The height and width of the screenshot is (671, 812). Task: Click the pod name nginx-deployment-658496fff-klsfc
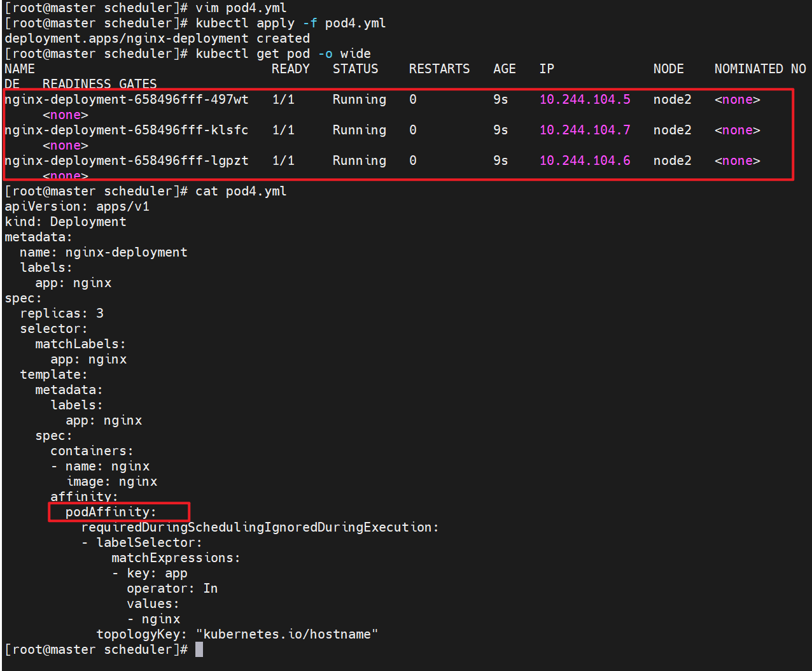127,130
